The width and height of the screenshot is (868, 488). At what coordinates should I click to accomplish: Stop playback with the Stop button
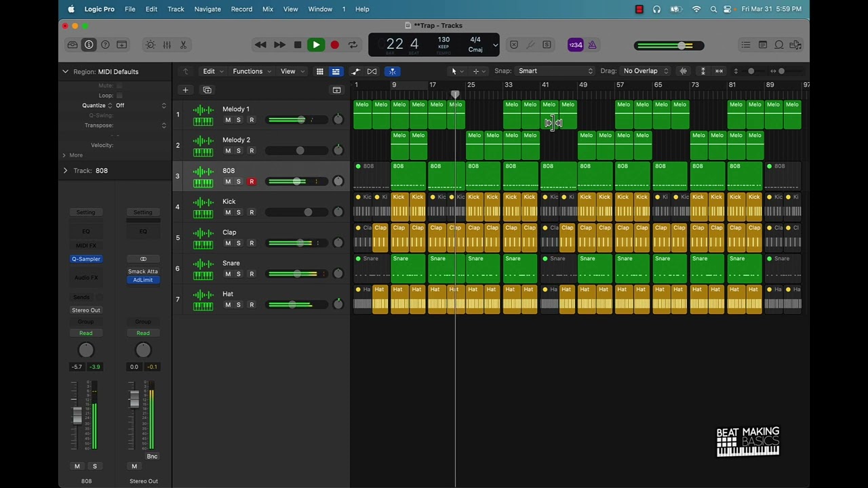click(298, 45)
